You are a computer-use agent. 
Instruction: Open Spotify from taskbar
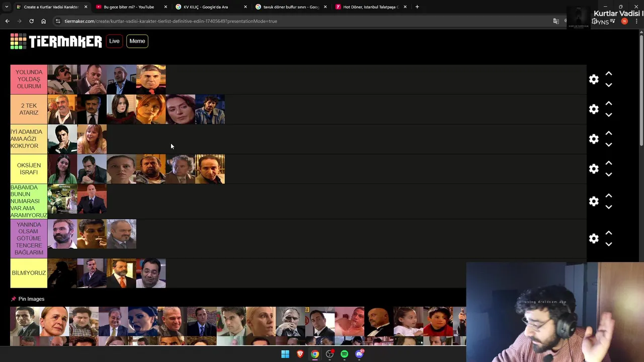click(x=344, y=354)
